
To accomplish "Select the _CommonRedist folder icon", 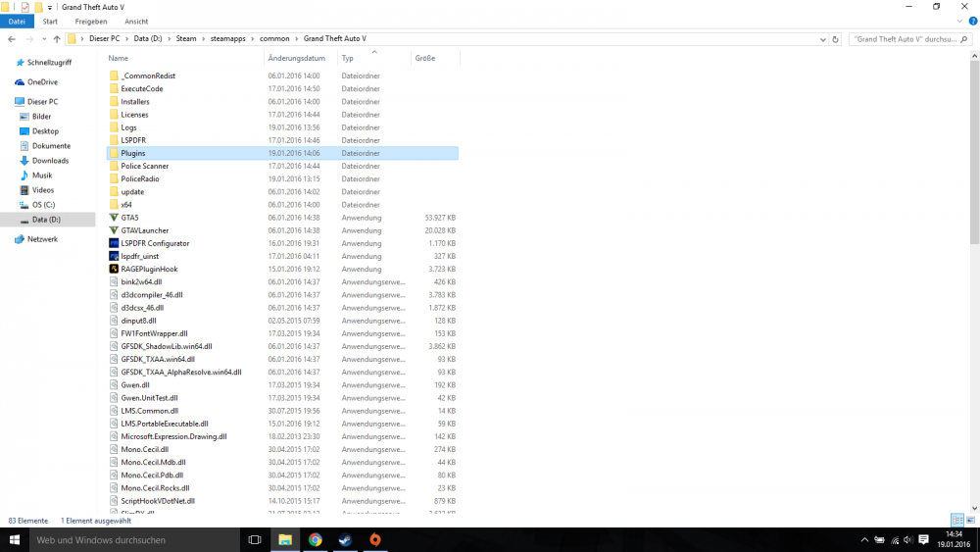I will coord(114,75).
